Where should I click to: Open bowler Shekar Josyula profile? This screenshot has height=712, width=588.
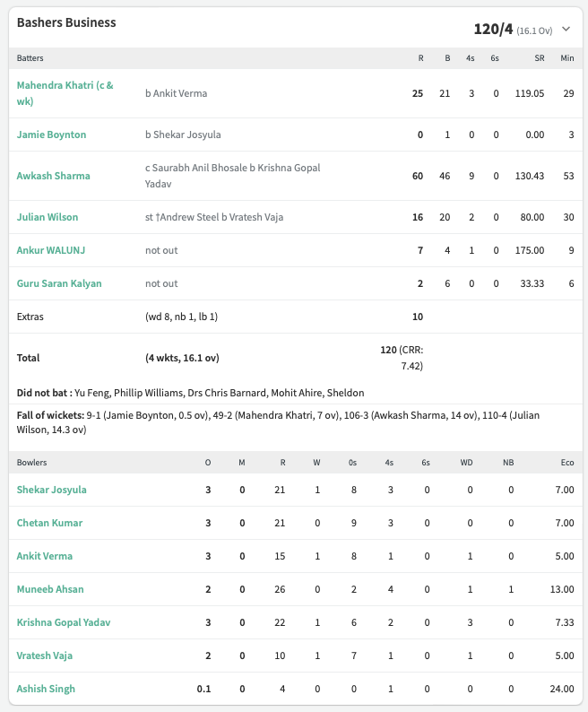51,490
